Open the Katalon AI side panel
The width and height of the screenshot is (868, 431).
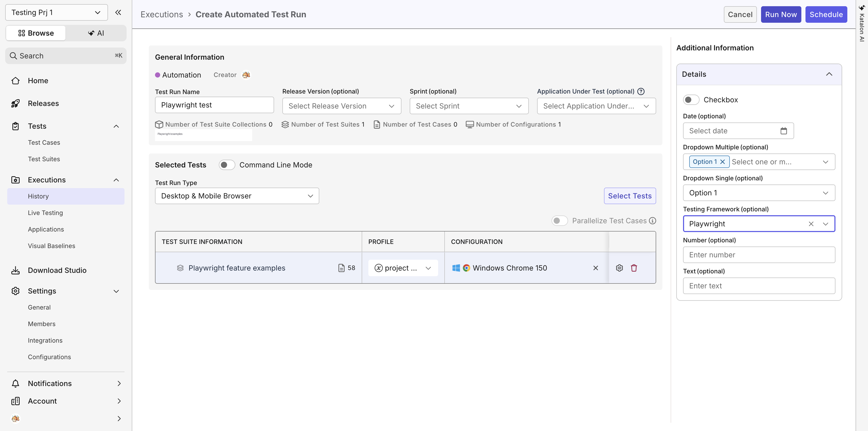point(862,24)
